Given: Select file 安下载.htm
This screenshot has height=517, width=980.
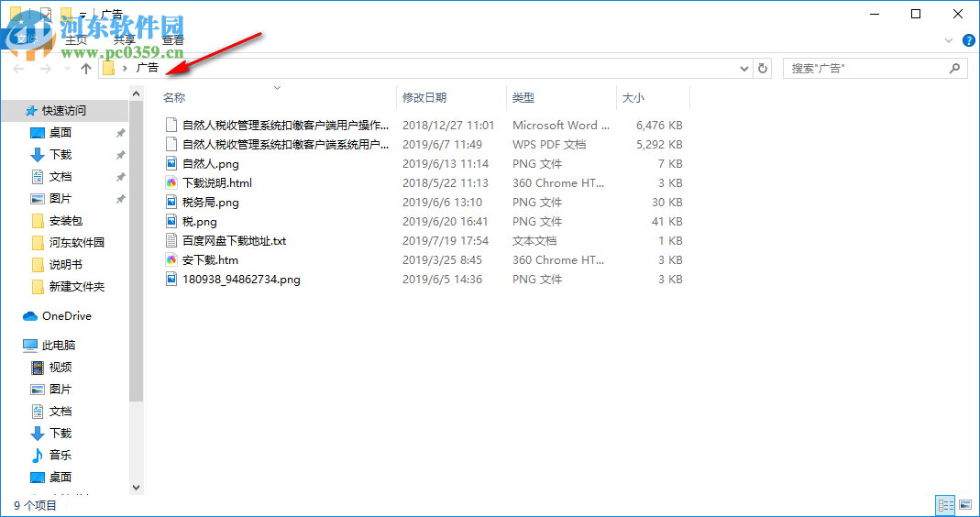Looking at the screenshot, I should point(210,260).
